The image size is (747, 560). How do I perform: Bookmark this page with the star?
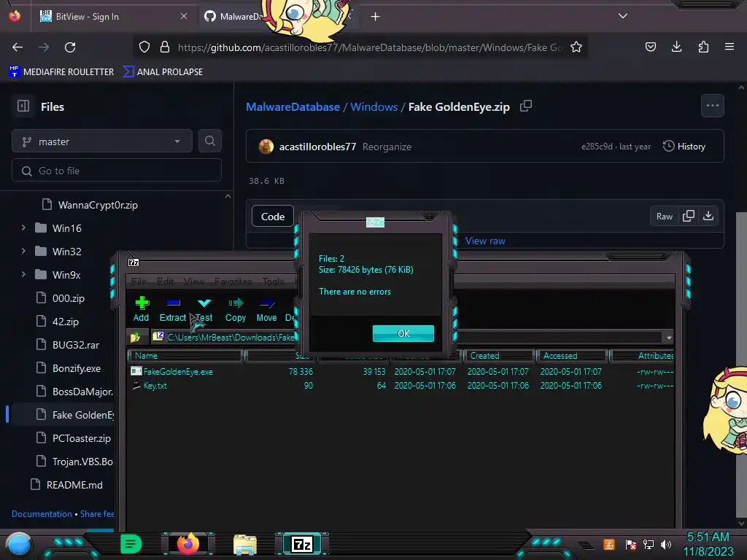pos(576,47)
